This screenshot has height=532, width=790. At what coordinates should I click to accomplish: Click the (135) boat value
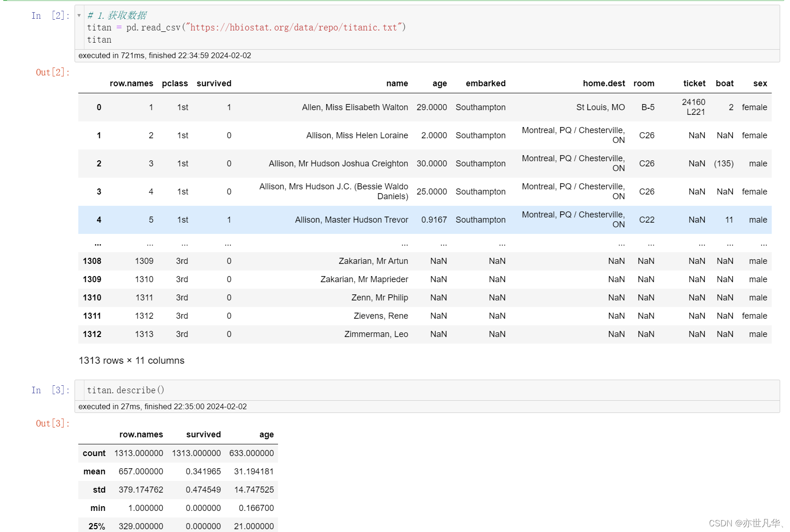(724, 164)
